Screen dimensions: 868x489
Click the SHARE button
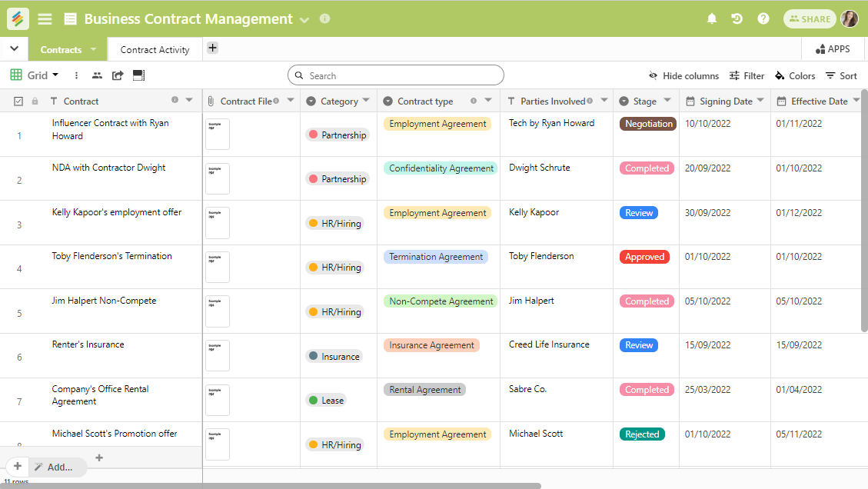(809, 18)
